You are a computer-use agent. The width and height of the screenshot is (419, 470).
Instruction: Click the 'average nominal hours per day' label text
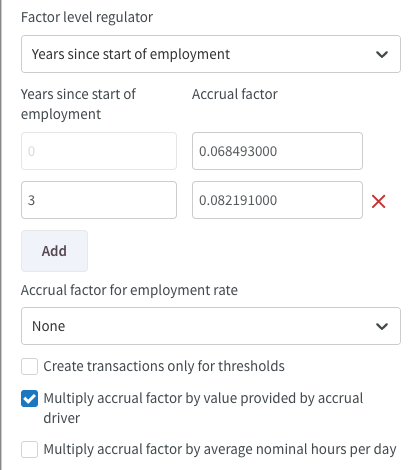(x=300, y=450)
